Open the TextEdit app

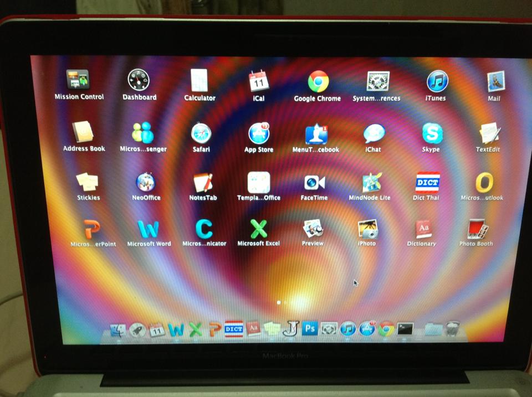point(489,134)
